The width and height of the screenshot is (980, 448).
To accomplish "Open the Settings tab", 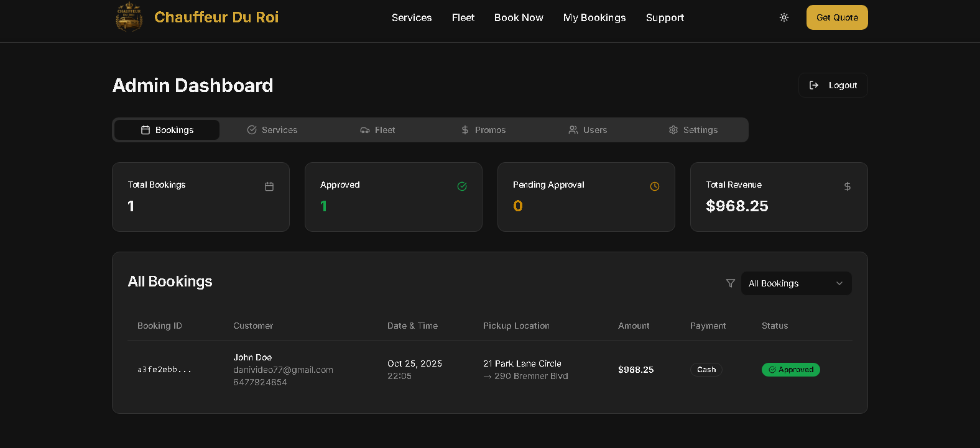I will tap(693, 130).
